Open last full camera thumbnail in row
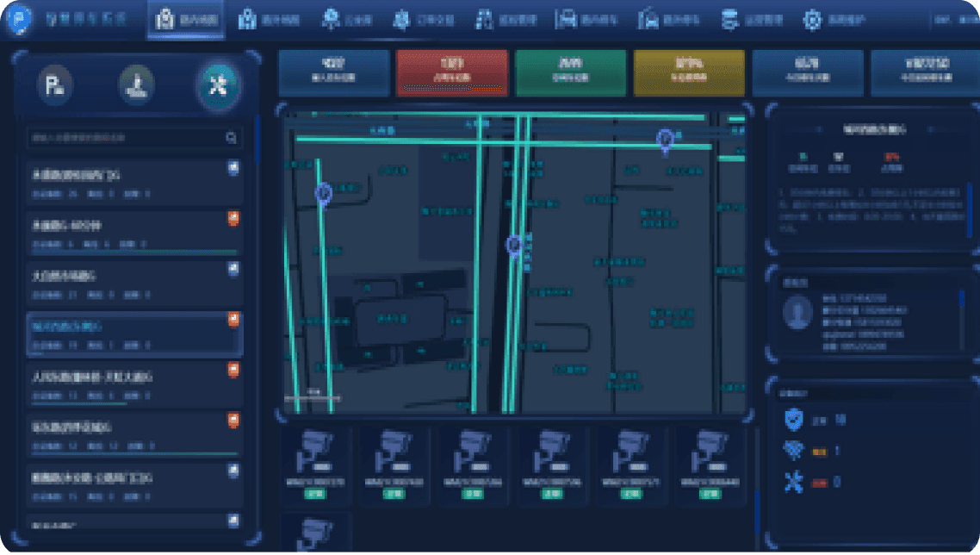 point(710,465)
